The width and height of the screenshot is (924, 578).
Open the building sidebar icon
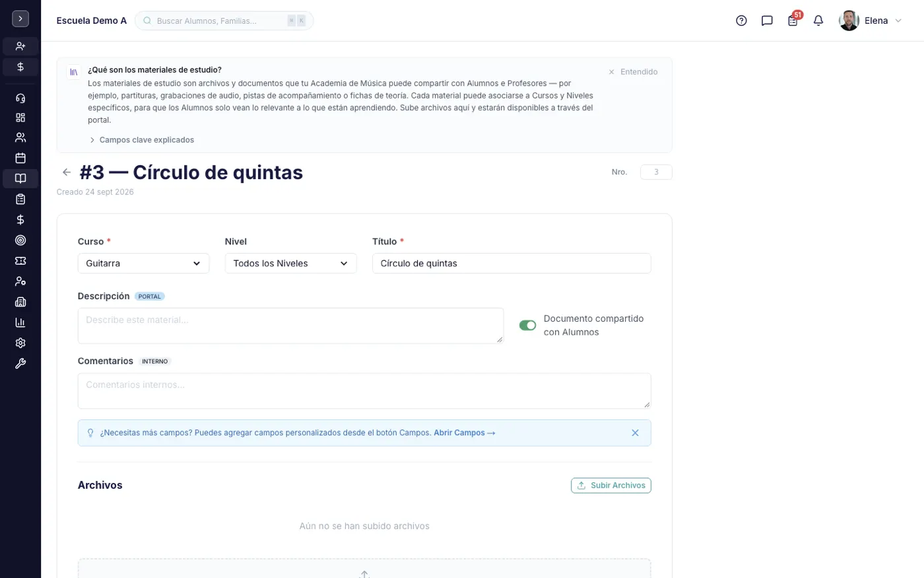(20, 302)
